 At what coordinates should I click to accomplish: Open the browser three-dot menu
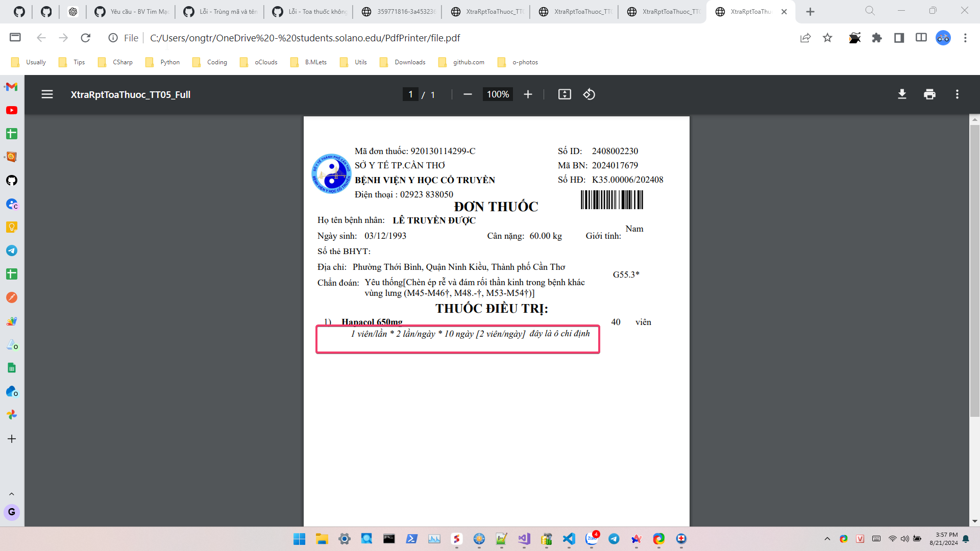[965, 38]
